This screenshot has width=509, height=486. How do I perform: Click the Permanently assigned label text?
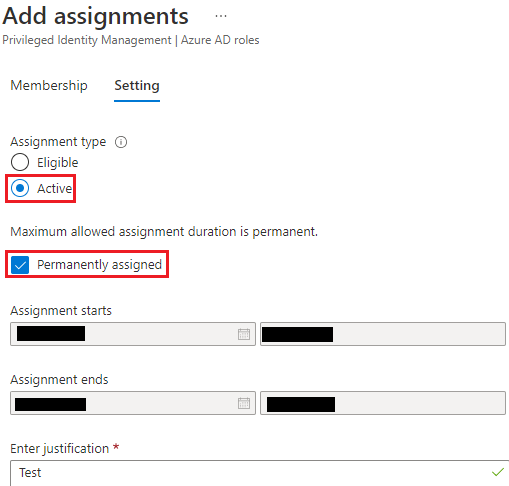(99, 265)
